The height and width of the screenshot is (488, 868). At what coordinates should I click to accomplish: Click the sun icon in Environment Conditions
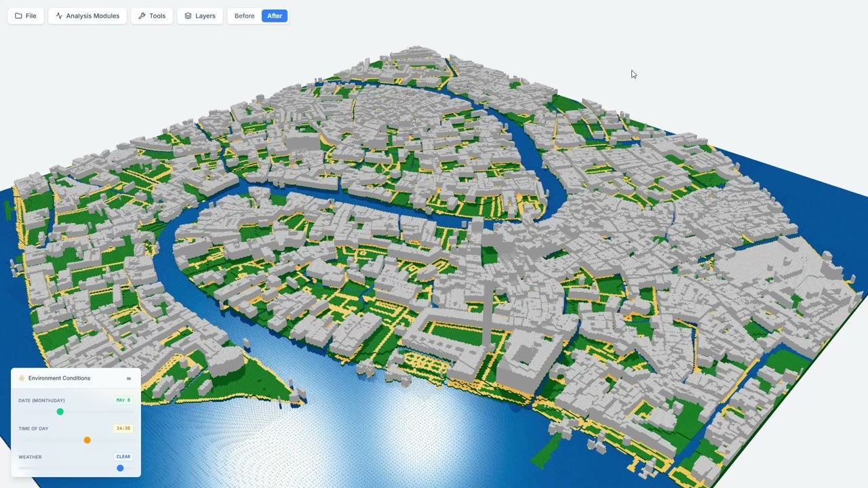(22, 378)
